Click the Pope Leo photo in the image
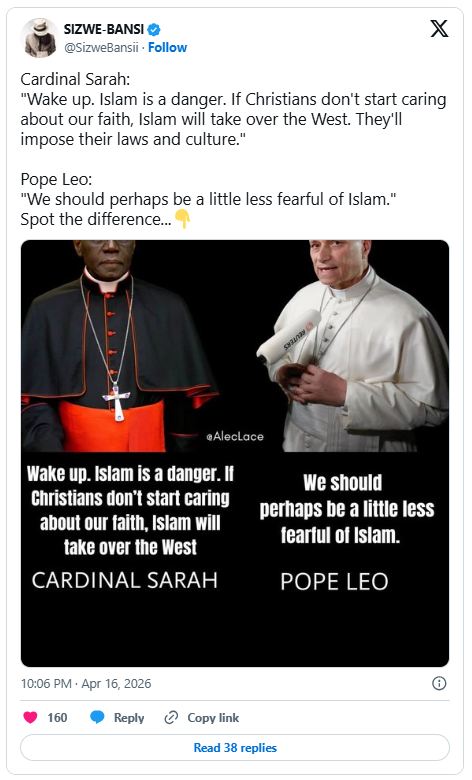Screen dimensions: 472x780 353,346
